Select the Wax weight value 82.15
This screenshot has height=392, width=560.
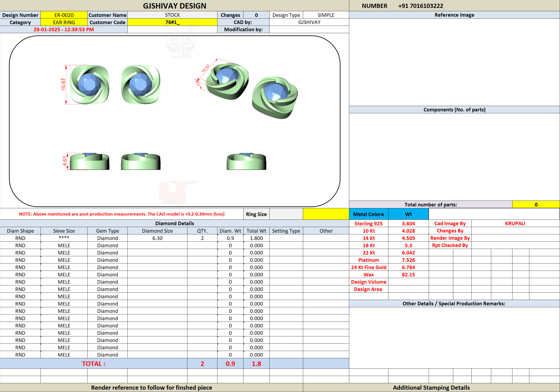pyautogui.click(x=408, y=275)
